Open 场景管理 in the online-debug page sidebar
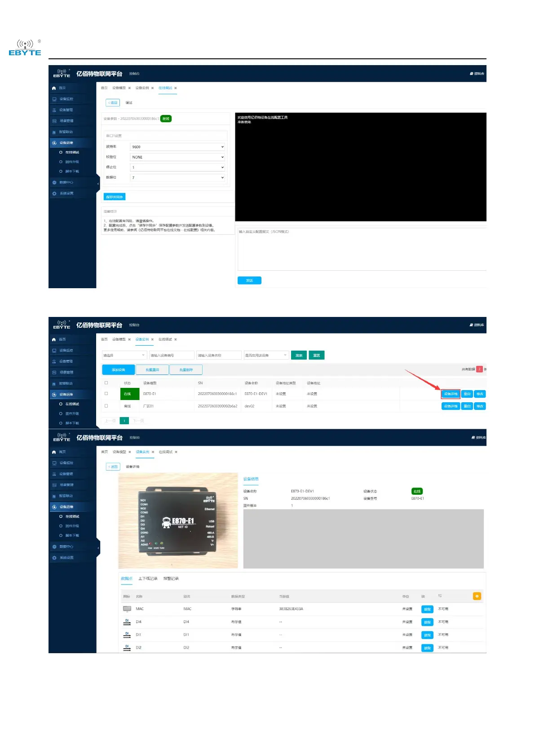 pyautogui.click(x=66, y=121)
